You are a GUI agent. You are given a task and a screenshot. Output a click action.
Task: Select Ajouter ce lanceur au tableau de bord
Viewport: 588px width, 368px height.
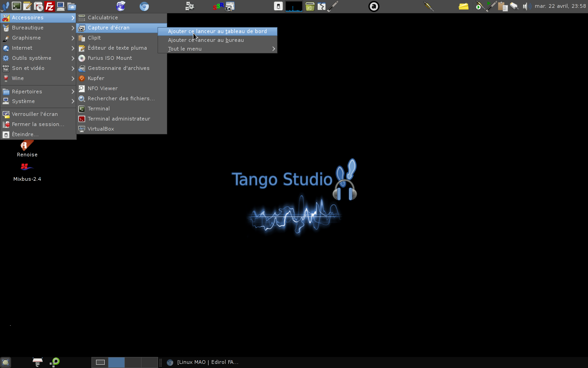(x=217, y=31)
